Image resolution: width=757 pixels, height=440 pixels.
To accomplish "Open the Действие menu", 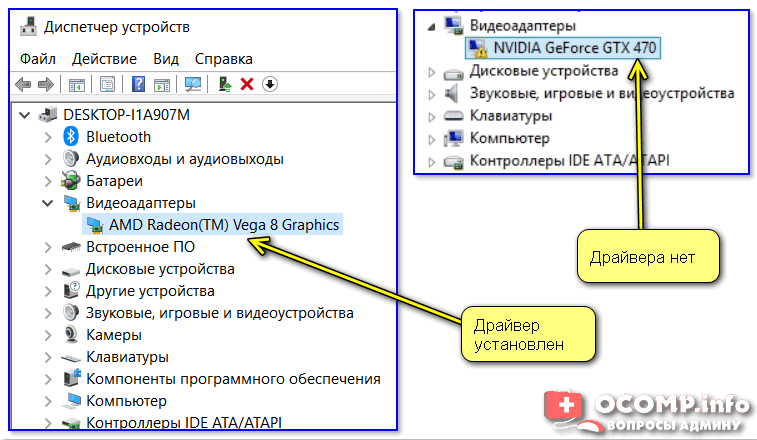I will (x=104, y=59).
